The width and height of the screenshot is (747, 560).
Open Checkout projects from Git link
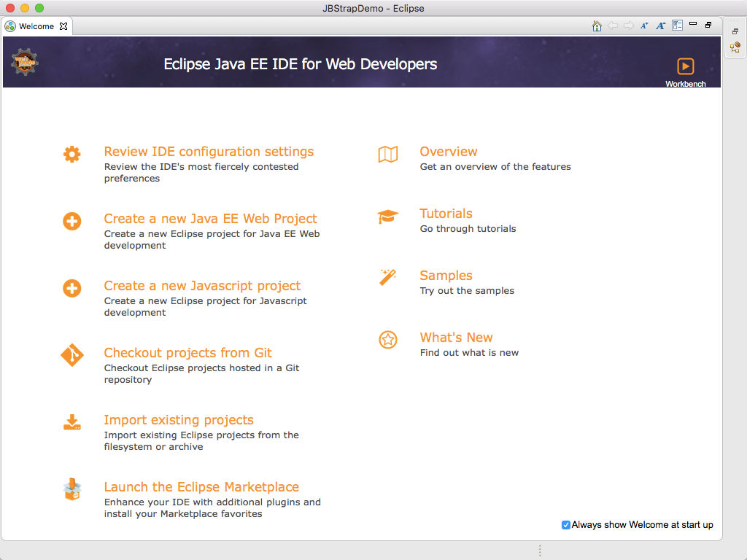187,353
